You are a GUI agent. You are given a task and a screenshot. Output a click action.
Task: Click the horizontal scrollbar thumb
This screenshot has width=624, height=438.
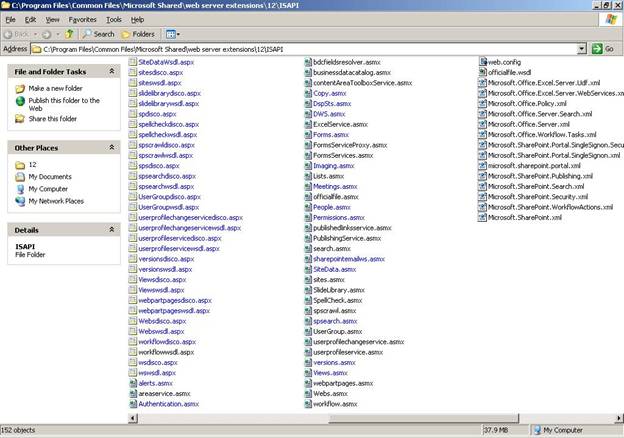pyautogui.click(x=424, y=418)
